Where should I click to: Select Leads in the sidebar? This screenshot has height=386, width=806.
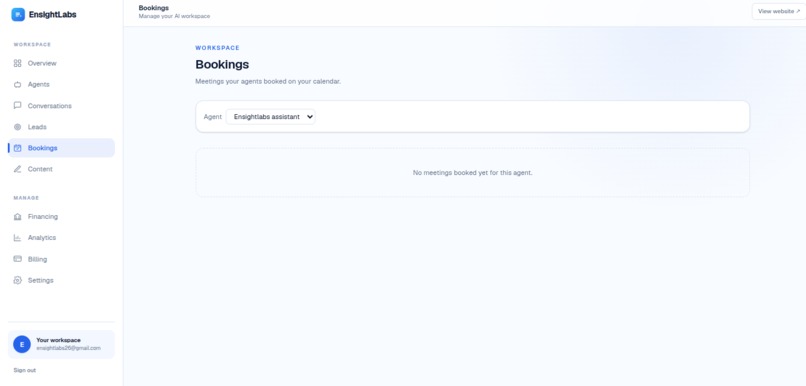(x=61, y=127)
